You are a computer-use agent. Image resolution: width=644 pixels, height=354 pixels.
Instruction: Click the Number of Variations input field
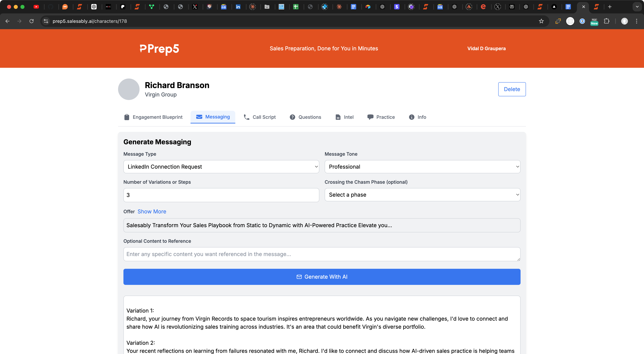tap(221, 195)
